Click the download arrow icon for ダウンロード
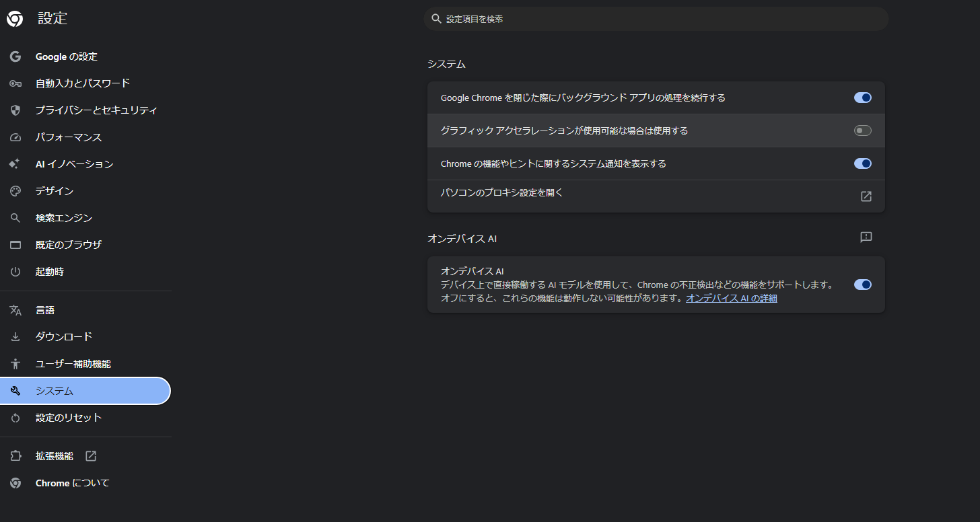 tap(15, 337)
